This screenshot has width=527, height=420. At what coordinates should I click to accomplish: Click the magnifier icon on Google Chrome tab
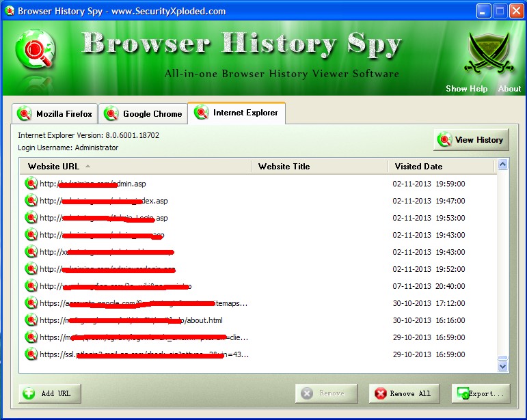[111, 114]
